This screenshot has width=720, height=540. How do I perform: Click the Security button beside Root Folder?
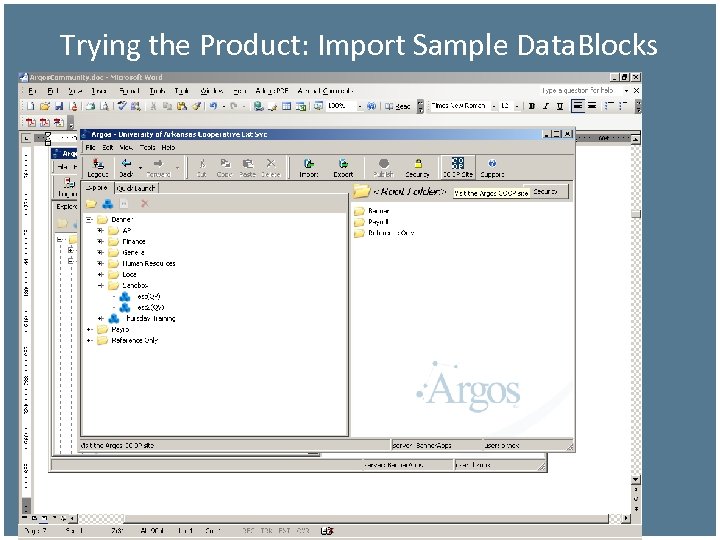tap(546, 191)
